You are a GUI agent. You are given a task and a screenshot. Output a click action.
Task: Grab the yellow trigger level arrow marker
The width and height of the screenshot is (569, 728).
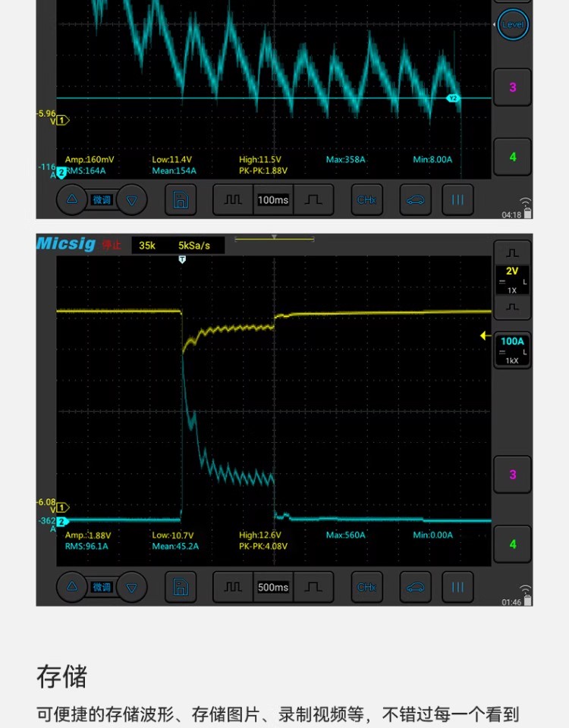[x=485, y=335]
